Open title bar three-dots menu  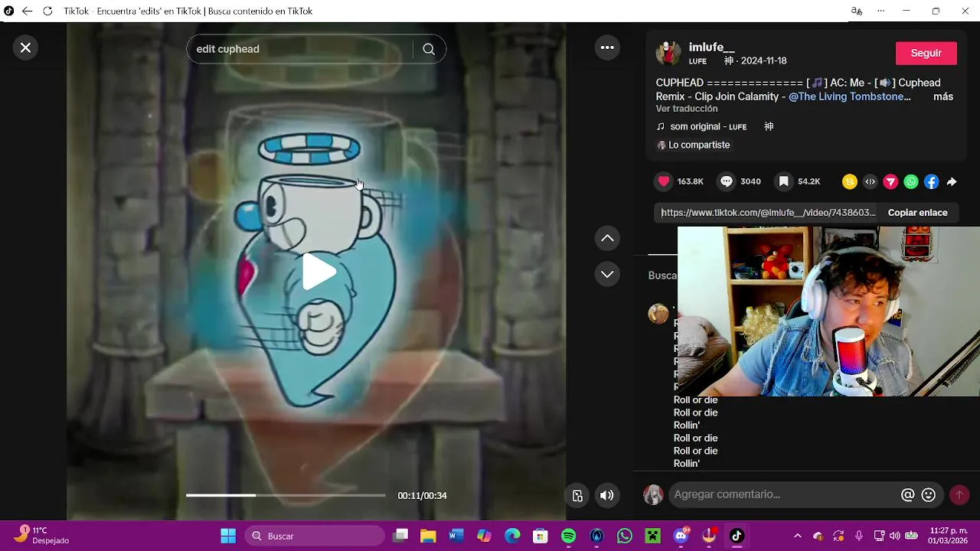pyautogui.click(x=880, y=11)
